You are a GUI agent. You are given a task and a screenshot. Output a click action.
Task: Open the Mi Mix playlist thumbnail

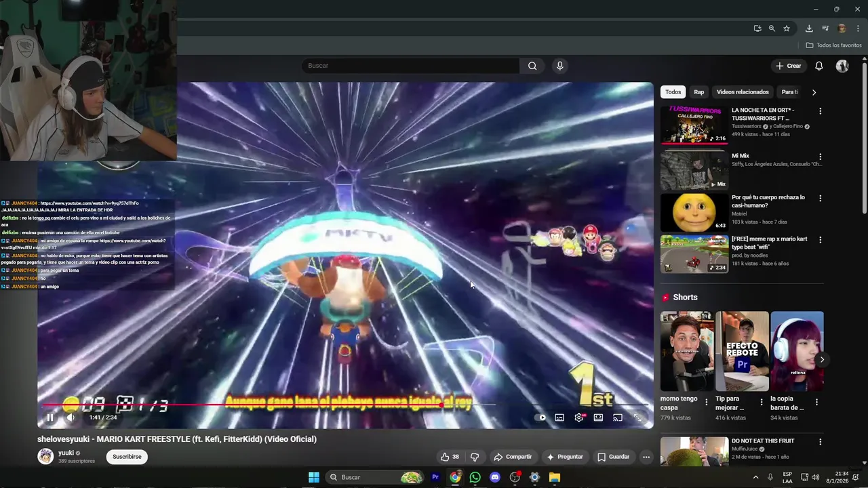694,170
